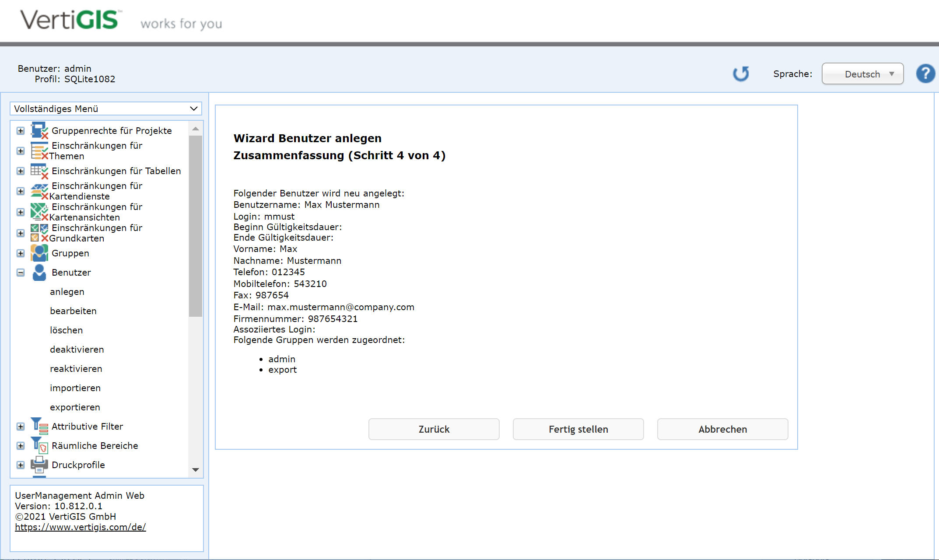Click the Gruppen people icon

(x=39, y=253)
